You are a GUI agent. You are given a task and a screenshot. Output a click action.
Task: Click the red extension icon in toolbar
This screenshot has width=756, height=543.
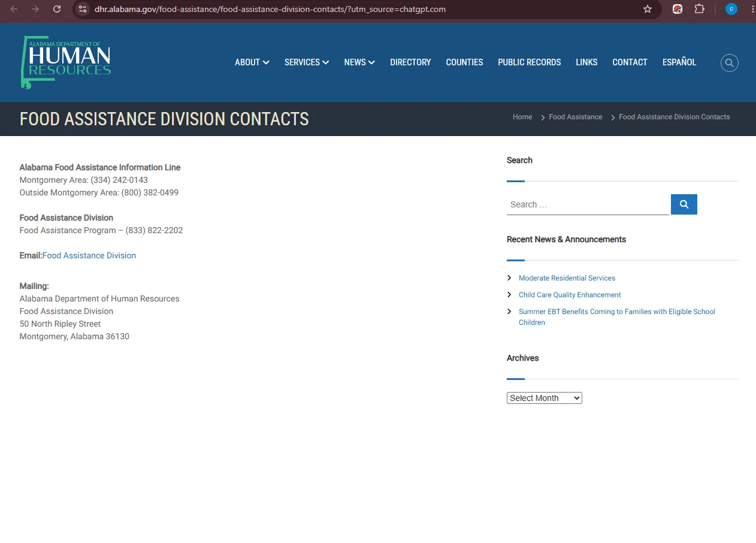[678, 9]
